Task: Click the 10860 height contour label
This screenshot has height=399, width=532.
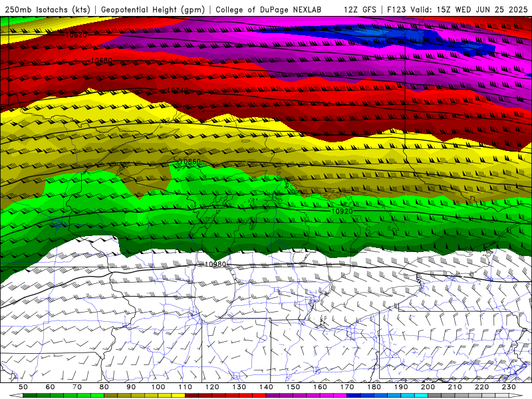Action: [x=190, y=162]
